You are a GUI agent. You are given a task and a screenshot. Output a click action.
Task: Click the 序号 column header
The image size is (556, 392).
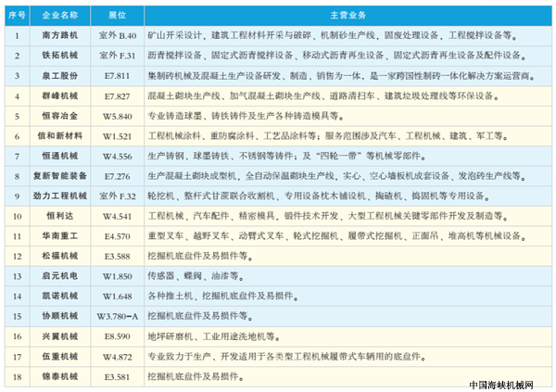point(17,15)
